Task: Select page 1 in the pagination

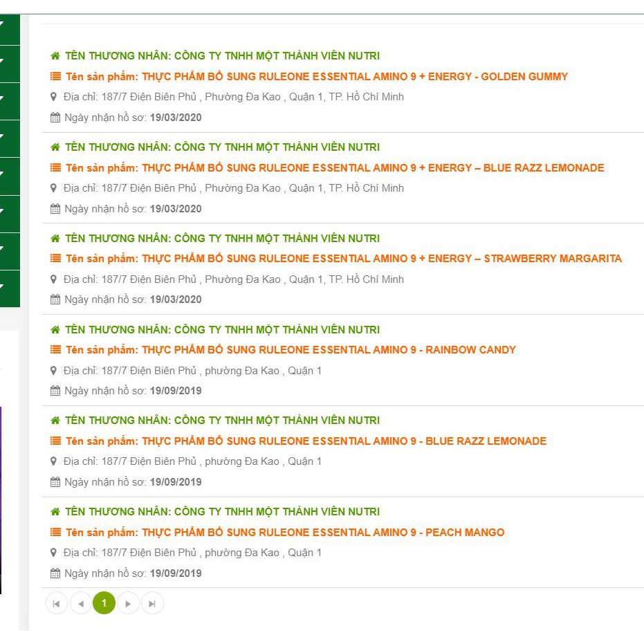Action: 104,603
